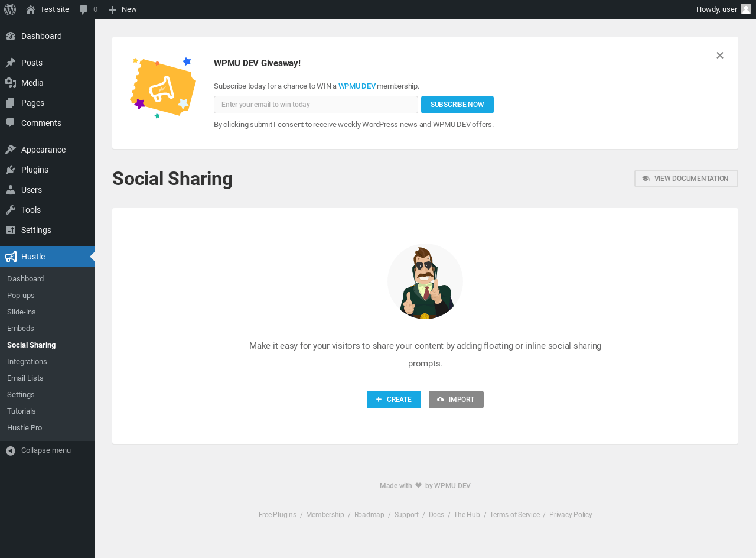Open the WPMU DEV membership link
756x558 pixels.
(357, 86)
